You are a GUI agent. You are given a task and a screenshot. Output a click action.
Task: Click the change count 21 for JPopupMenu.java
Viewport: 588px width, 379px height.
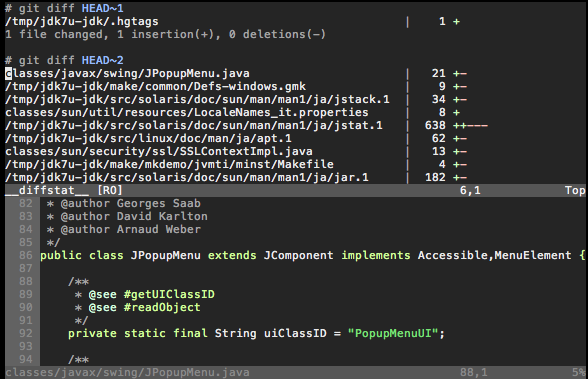(x=438, y=73)
